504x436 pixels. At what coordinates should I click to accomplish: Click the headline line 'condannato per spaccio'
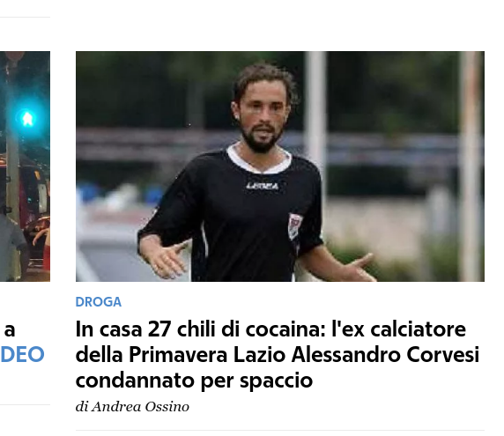click(x=194, y=381)
